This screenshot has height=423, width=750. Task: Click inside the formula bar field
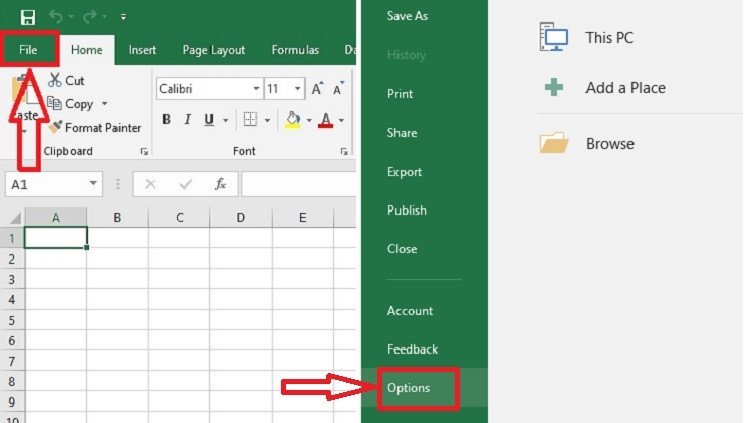tap(299, 184)
